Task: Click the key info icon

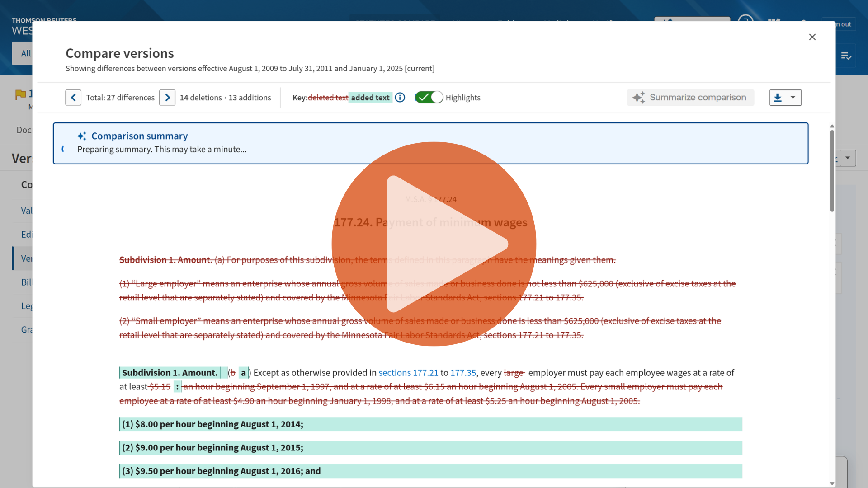Action: point(400,98)
